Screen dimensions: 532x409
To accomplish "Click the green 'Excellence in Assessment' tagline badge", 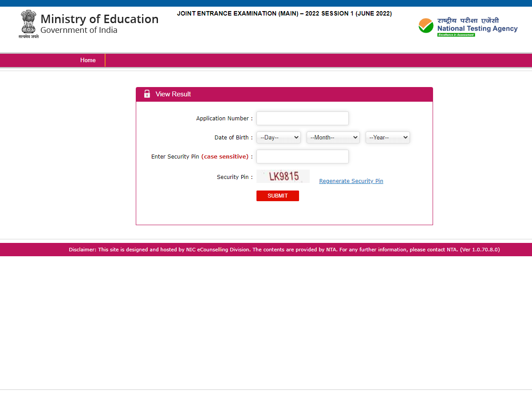I will coord(456,35).
